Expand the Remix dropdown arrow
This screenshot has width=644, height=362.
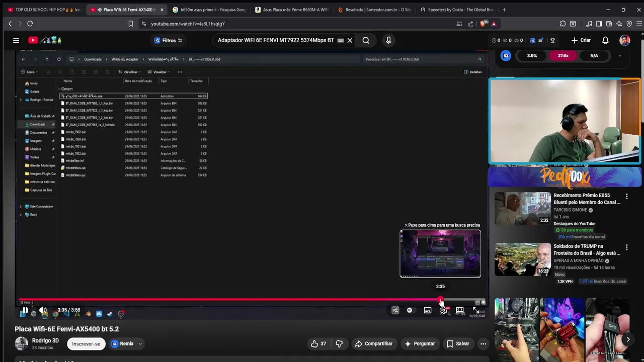click(x=140, y=344)
